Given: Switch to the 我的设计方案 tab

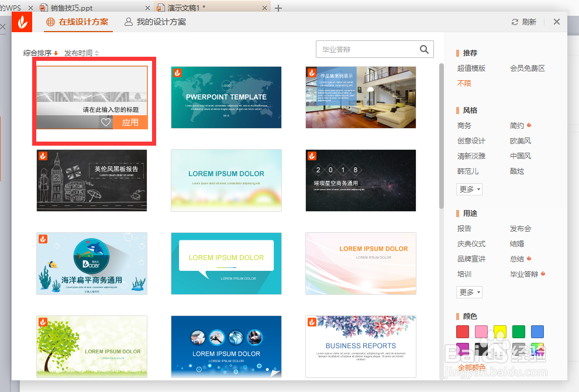Looking at the screenshot, I should pyautogui.click(x=156, y=22).
